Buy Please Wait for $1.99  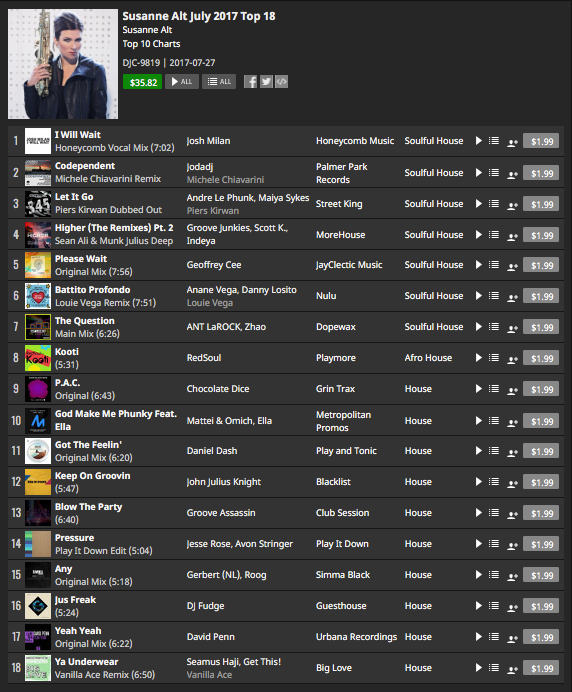click(541, 265)
